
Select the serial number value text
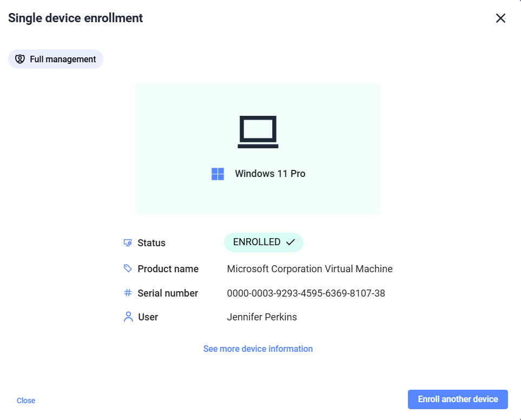(x=306, y=293)
